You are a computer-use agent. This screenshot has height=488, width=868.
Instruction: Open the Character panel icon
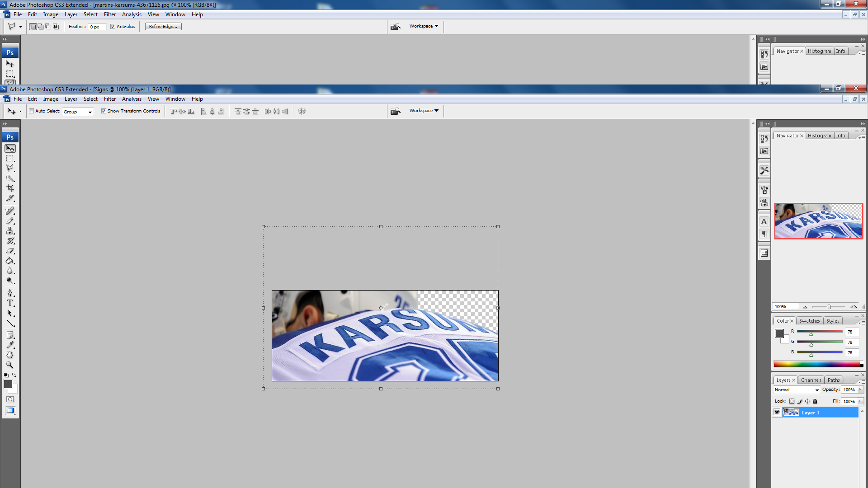764,221
